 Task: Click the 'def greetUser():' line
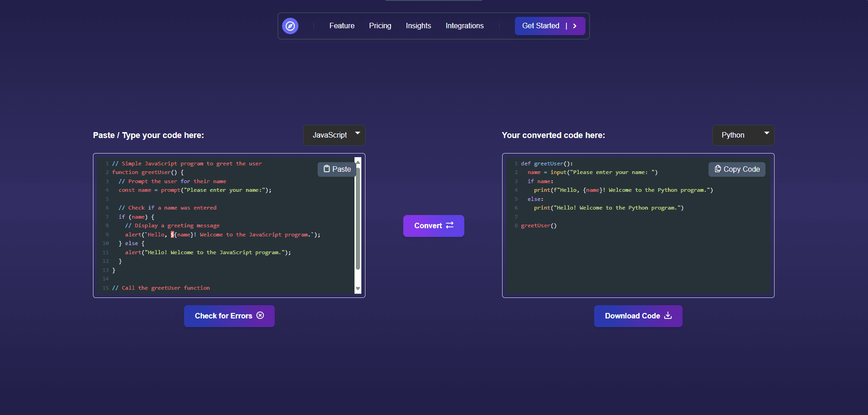click(x=547, y=164)
